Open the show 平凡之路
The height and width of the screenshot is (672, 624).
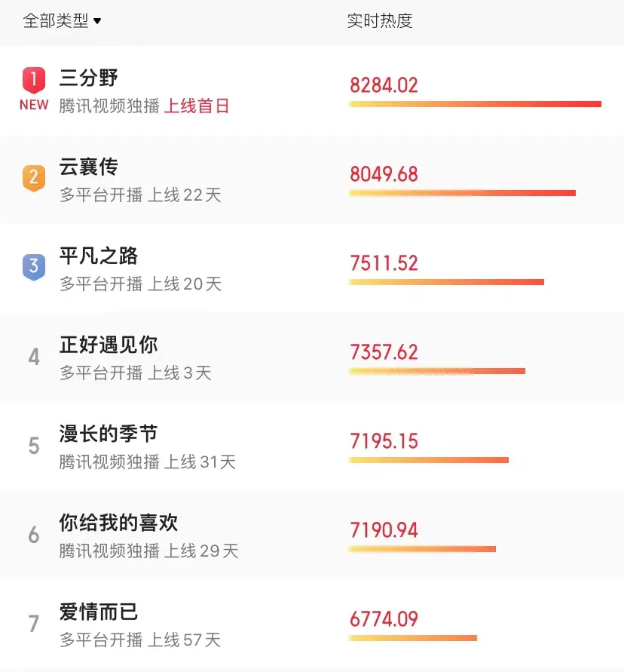(99, 256)
